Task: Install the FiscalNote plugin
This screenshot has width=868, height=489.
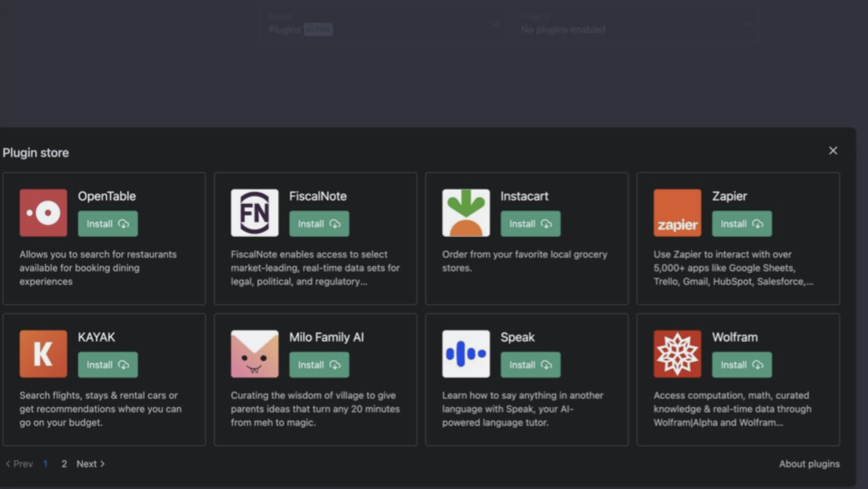Action: [x=319, y=223]
